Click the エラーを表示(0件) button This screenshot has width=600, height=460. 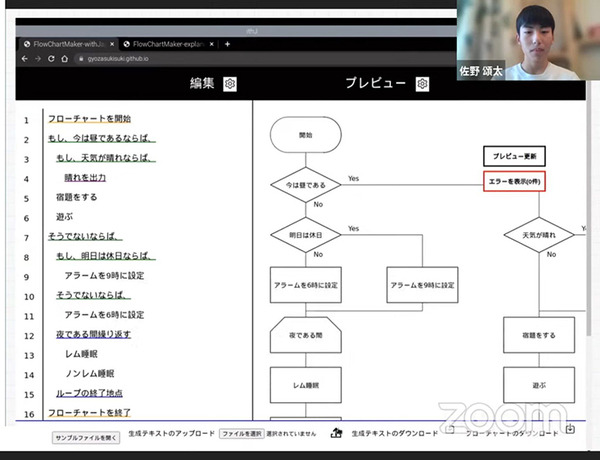tap(515, 183)
